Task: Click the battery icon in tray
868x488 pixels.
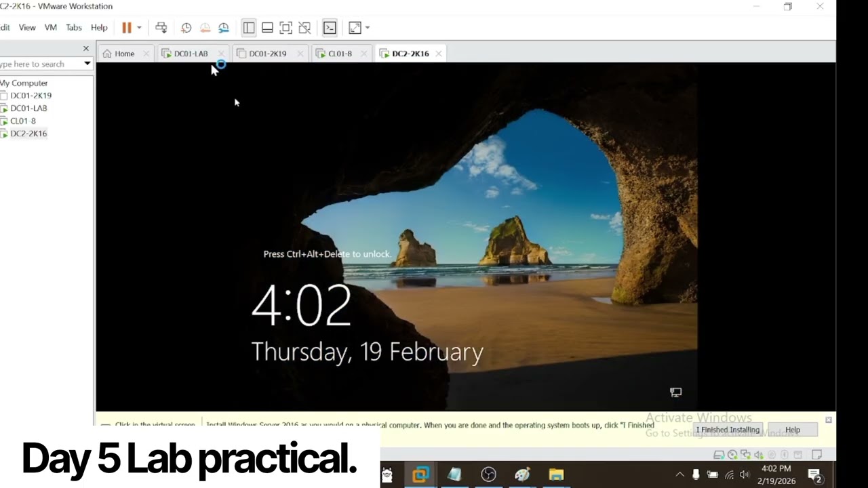Action: [713, 474]
